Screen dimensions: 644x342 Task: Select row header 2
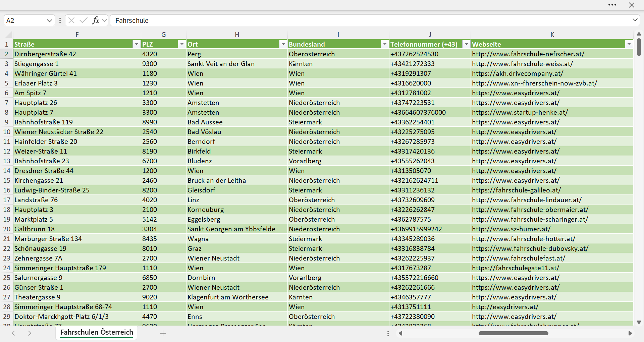pyautogui.click(x=6, y=54)
